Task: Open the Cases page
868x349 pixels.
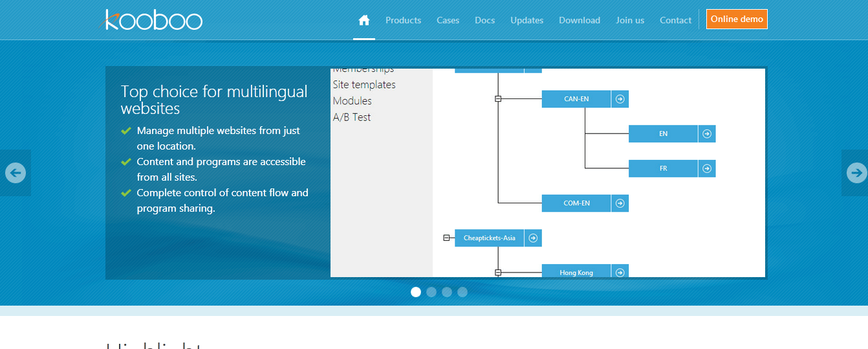Action: click(x=448, y=20)
